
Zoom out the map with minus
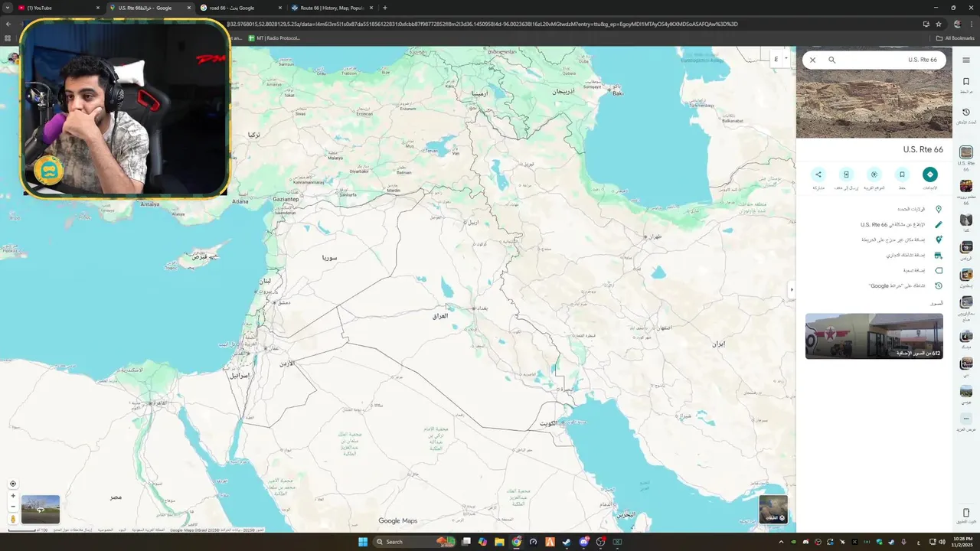pyautogui.click(x=13, y=507)
